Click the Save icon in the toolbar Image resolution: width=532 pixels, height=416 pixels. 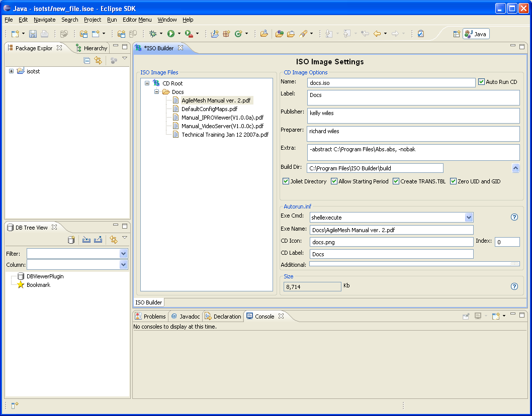[33, 34]
